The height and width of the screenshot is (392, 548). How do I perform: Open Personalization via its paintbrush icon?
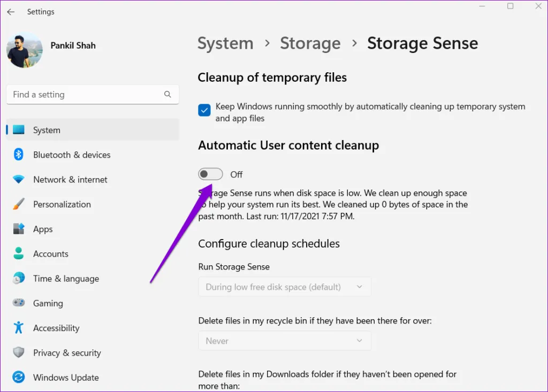click(x=19, y=204)
